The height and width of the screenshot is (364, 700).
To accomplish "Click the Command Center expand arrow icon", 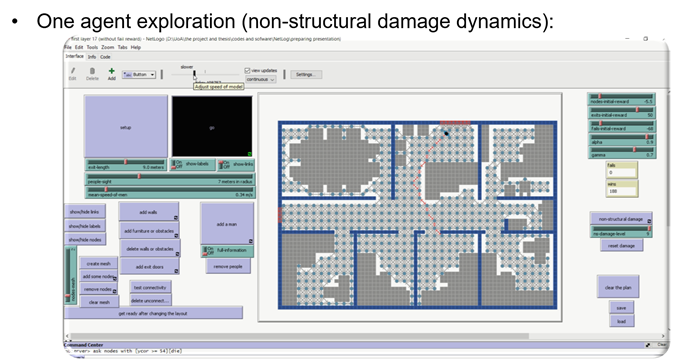I will [647, 345].
